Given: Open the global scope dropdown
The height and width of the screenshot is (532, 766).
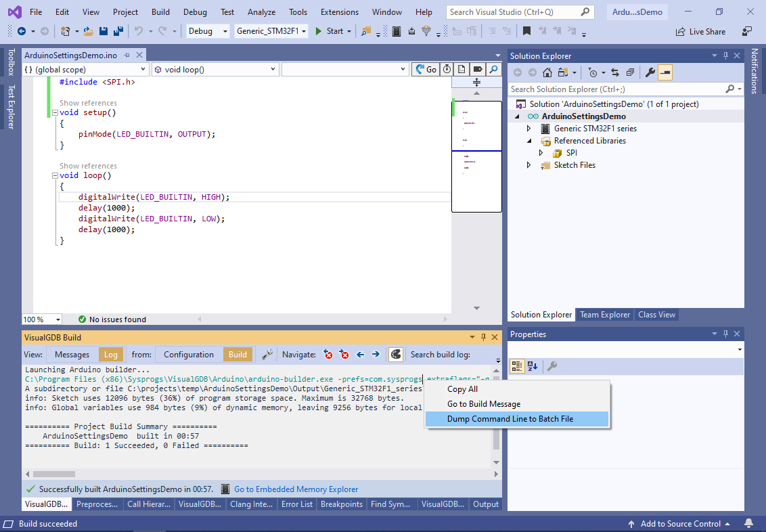Looking at the screenshot, I should [x=85, y=69].
